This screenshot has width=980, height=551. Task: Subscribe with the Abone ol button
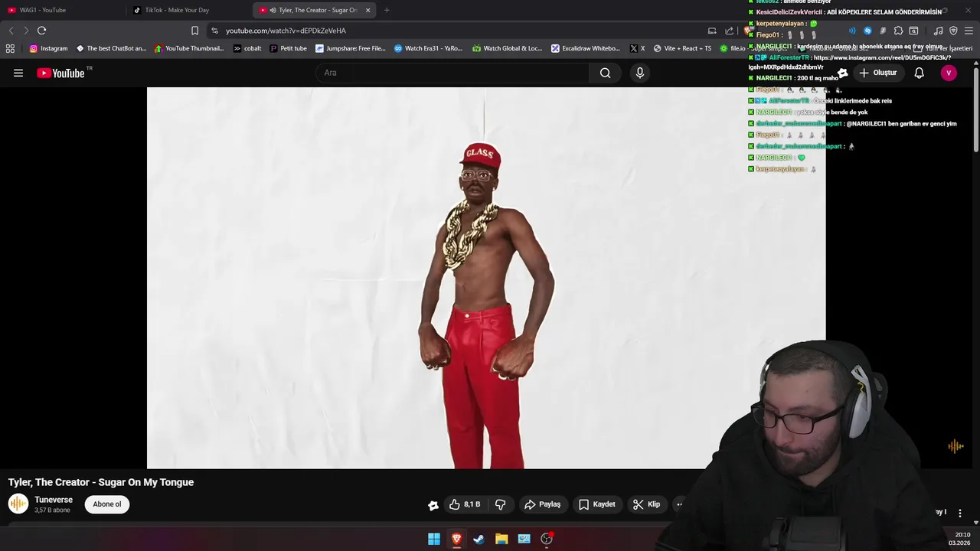tap(107, 504)
